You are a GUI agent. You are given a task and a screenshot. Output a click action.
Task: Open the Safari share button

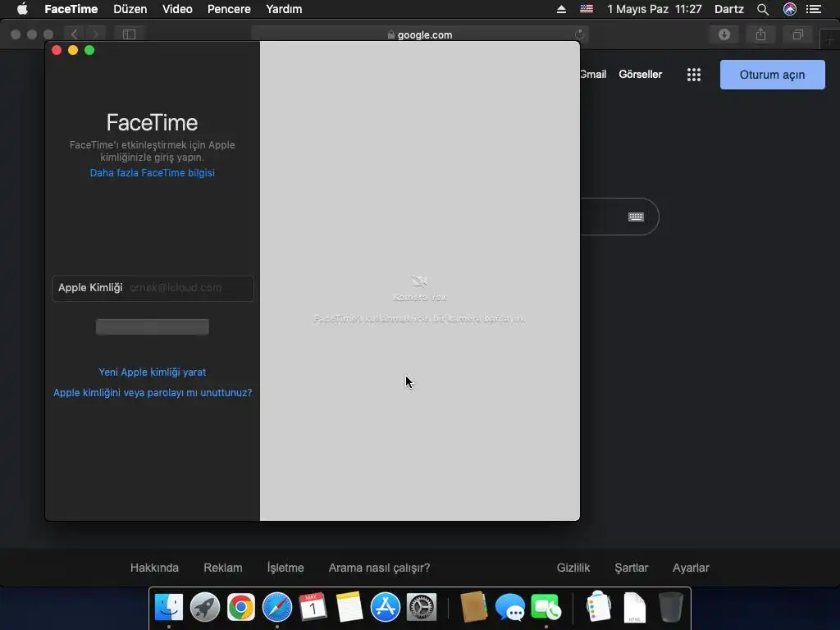click(x=760, y=34)
